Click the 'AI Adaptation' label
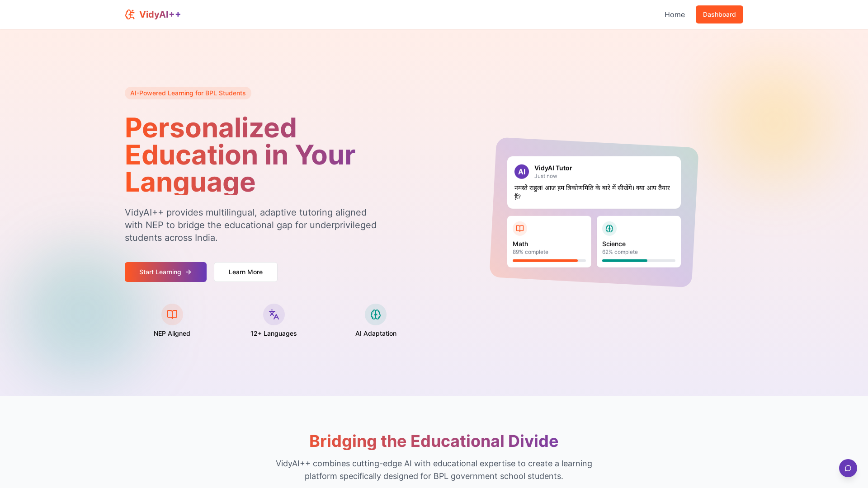868x488 pixels. pos(376,333)
